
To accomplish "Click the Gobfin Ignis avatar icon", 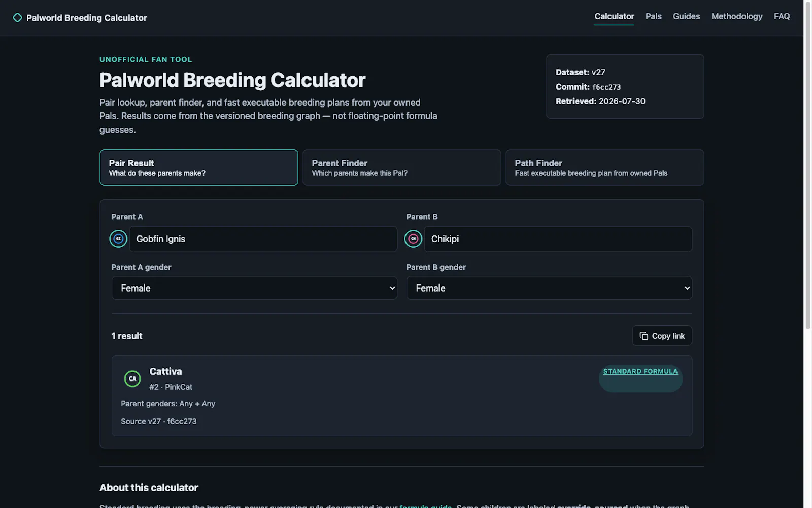I will pyautogui.click(x=118, y=239).
